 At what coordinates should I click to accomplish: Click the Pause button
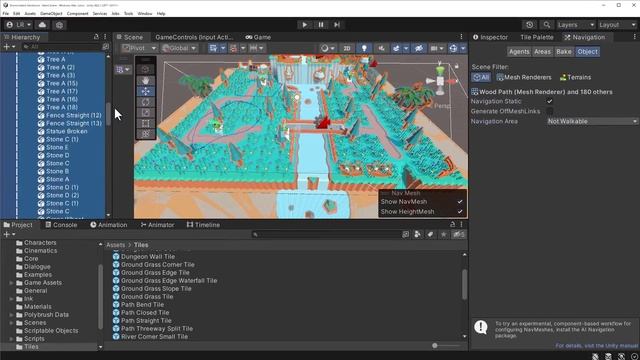321,25
